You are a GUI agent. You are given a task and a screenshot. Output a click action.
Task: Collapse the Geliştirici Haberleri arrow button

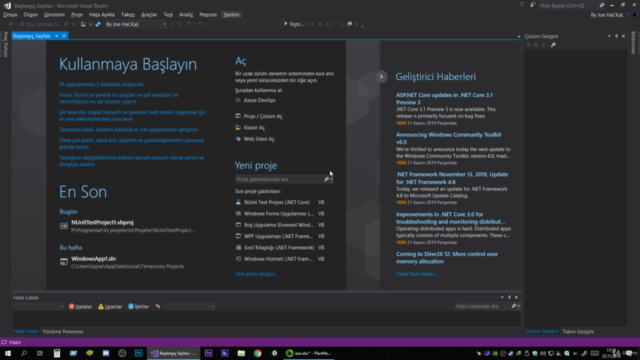381,77
